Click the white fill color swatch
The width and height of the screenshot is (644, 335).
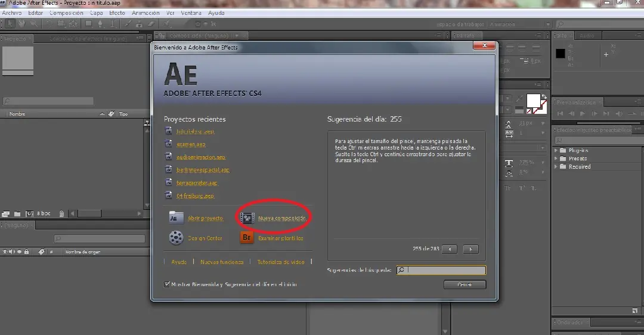click(534, 101)
